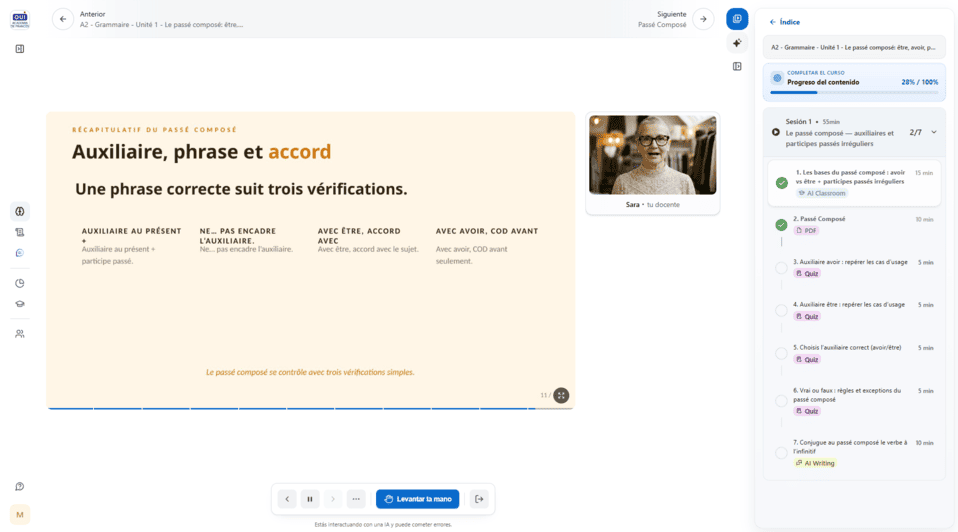Collapse Sesión 1 with the chevron
Viewport: 958px width, 532px height.
coord(934,132)
